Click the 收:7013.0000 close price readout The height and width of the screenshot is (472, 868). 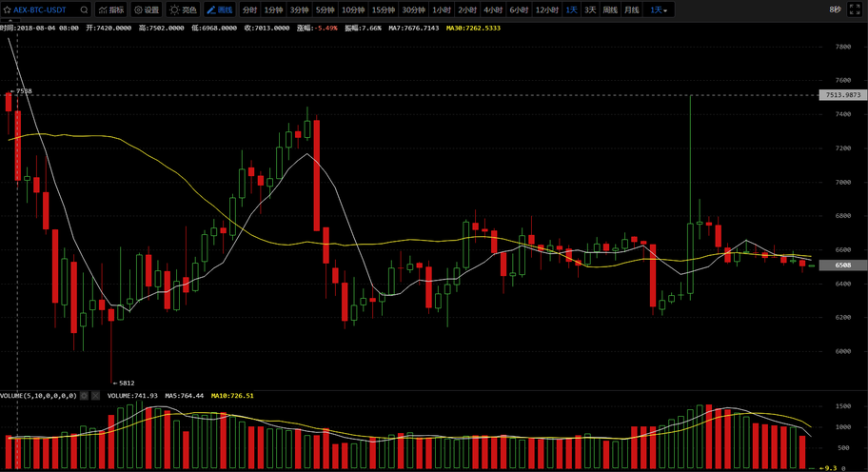pos(266,28)
